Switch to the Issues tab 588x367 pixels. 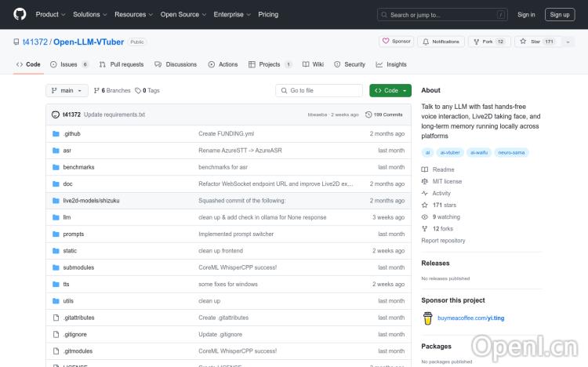(70, 64)
